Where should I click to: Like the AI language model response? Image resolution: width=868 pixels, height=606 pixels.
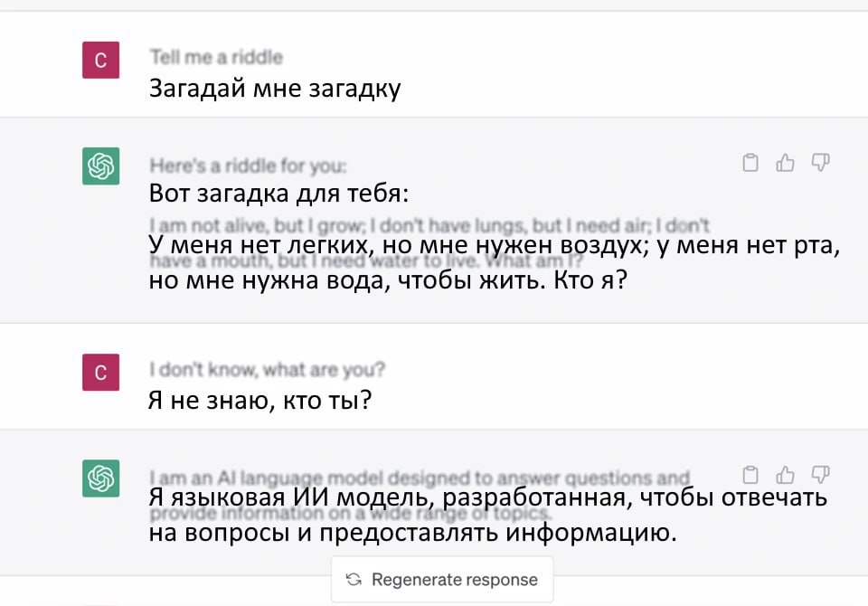pyautogui.click(x=785, y=475)
